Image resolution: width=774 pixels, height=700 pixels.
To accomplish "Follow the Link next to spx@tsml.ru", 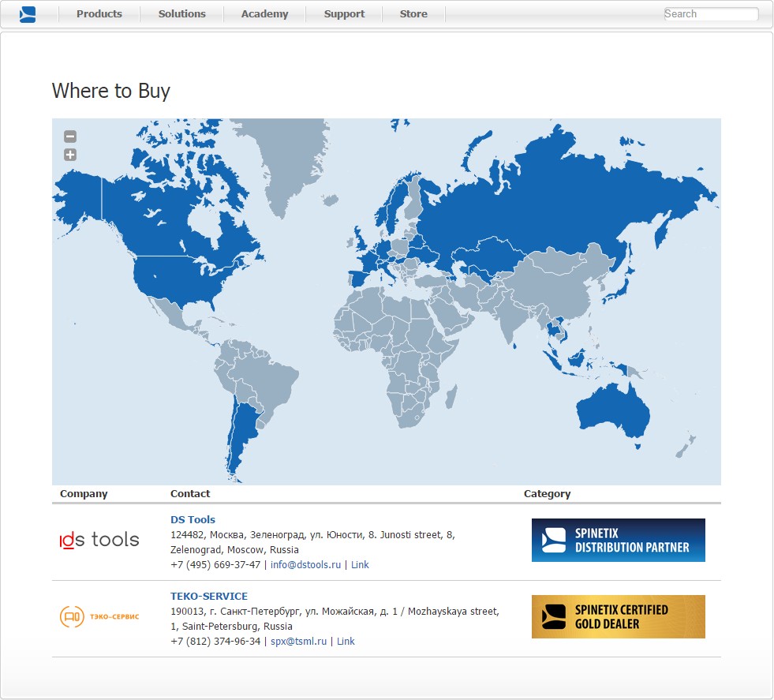I will click(346, 642).
